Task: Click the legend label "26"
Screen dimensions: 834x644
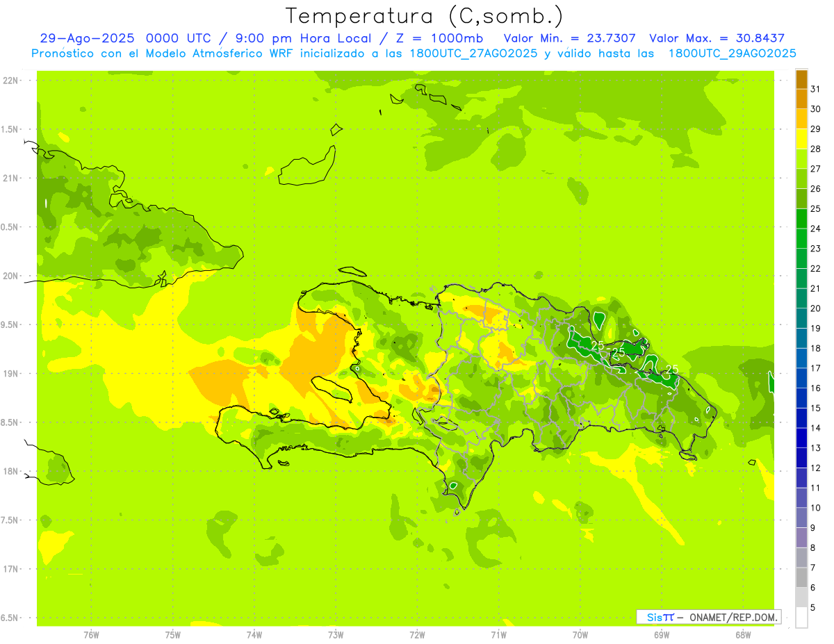Action: [x=816, y=189]
